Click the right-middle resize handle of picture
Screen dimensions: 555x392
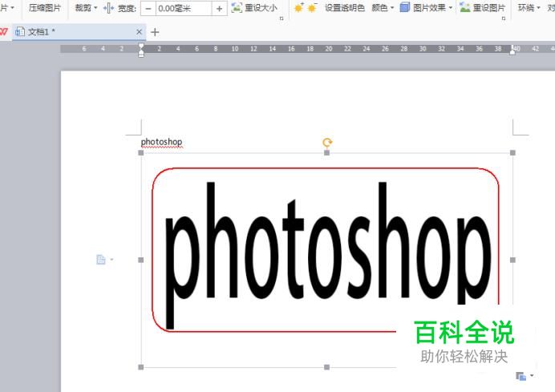(512, 260)
